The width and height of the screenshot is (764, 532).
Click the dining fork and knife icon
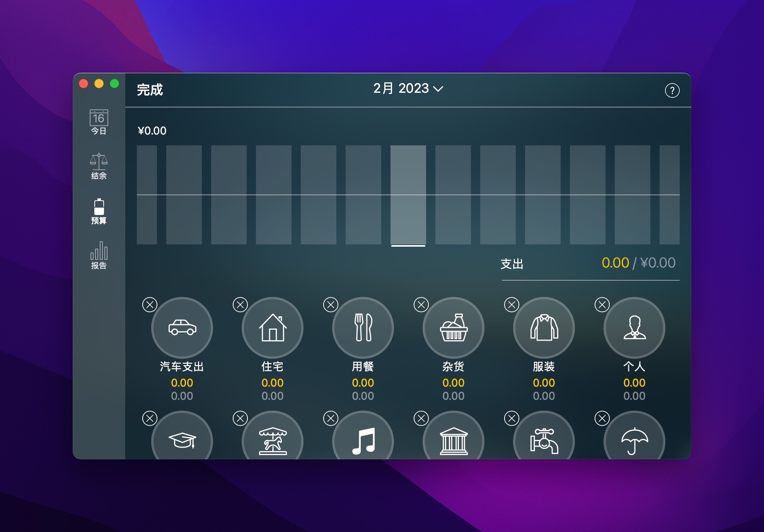click(x=363, y=327)
